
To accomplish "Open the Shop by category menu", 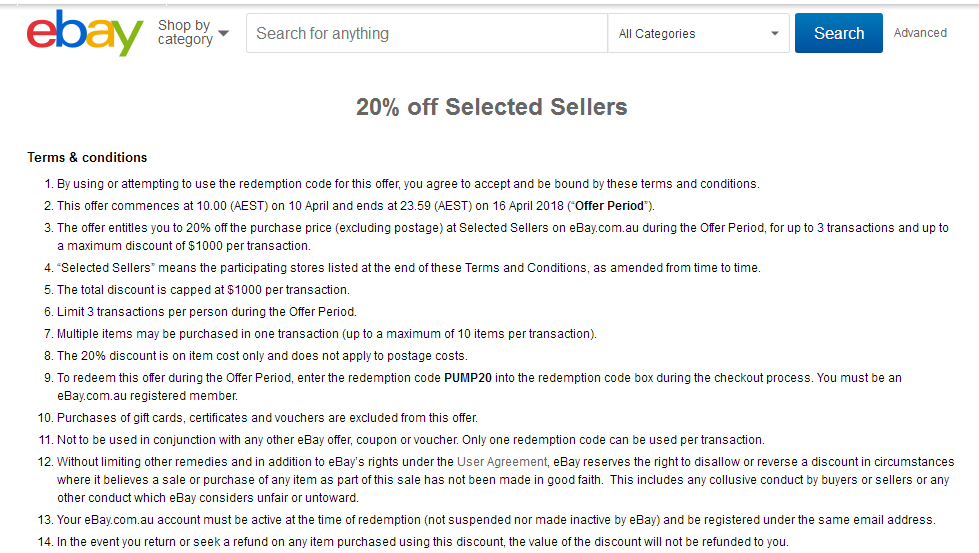I will (193, 32).
